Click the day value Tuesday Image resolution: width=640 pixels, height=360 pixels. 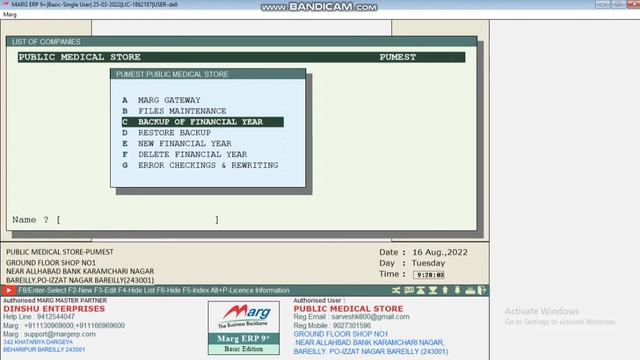[x=428, y=263]
